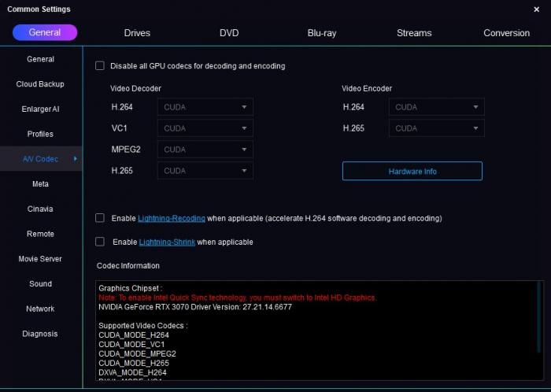
Task: Select Cinavia in the sidebar
Action: click(x=40, y=209)
